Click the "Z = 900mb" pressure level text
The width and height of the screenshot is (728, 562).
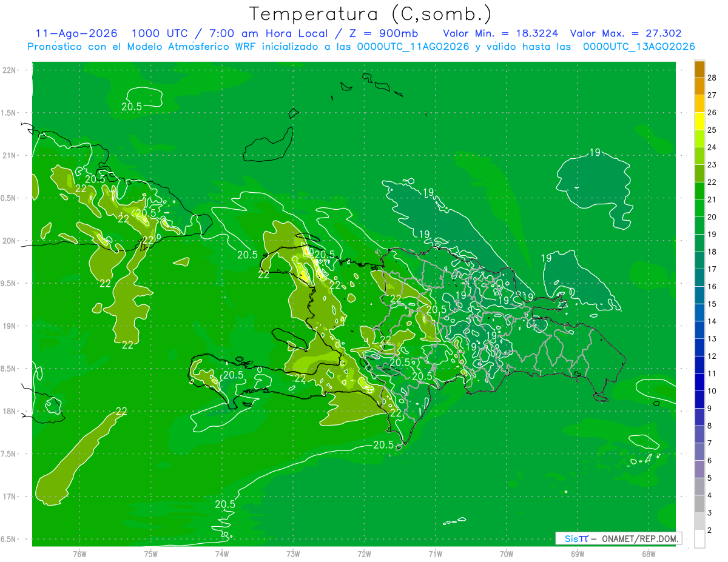(382, 33)
